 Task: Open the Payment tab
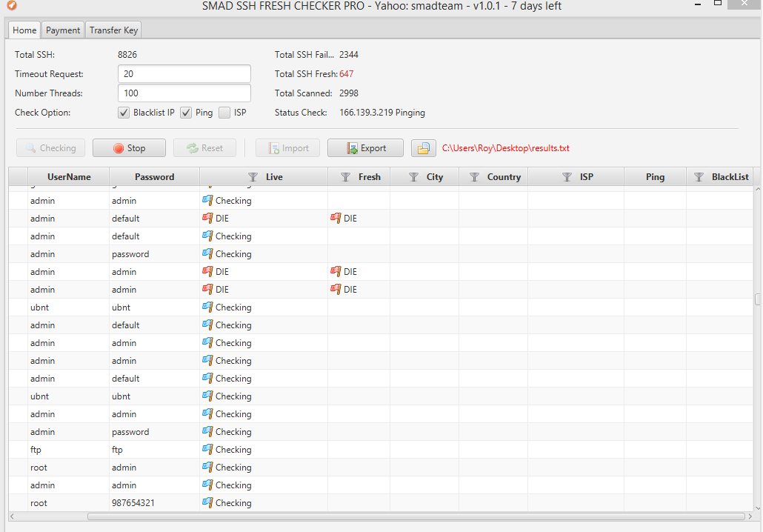point(63,30)
